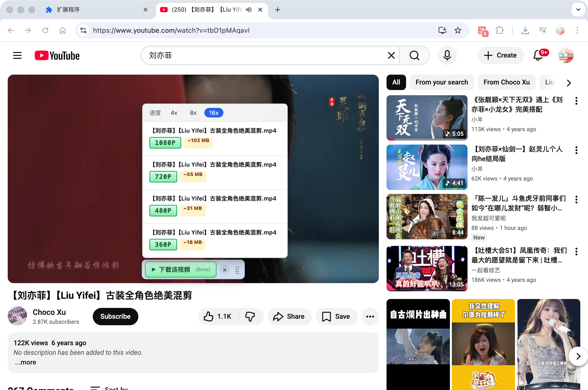Screen dimensions: 588x390
Task: Select the All filter chip
Action: [396, 82]
